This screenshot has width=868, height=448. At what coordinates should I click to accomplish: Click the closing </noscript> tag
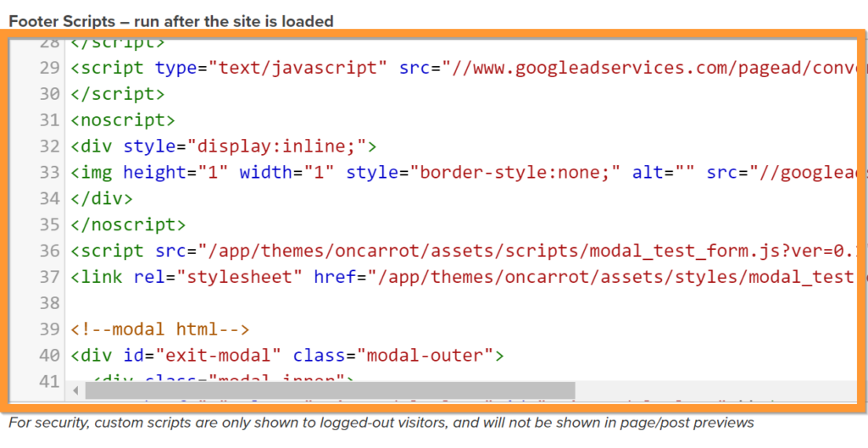click(128, 224)
